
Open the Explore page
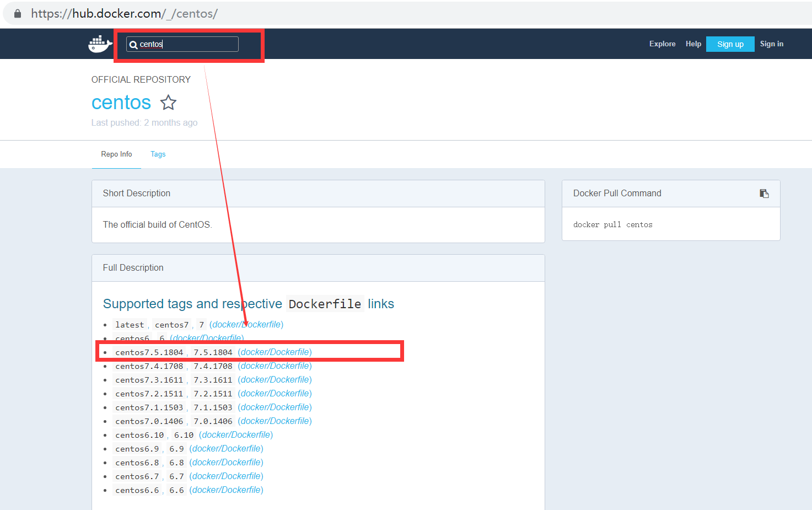[662, 44]
